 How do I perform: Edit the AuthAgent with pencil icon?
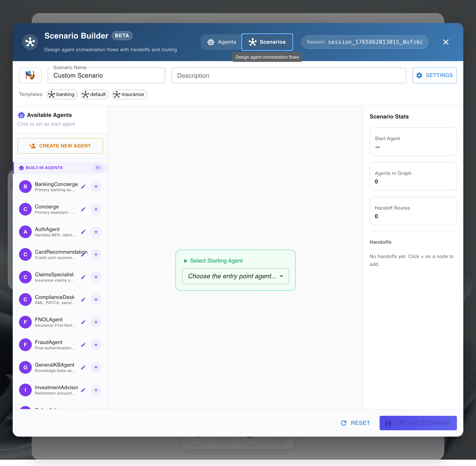coord(83,232)
